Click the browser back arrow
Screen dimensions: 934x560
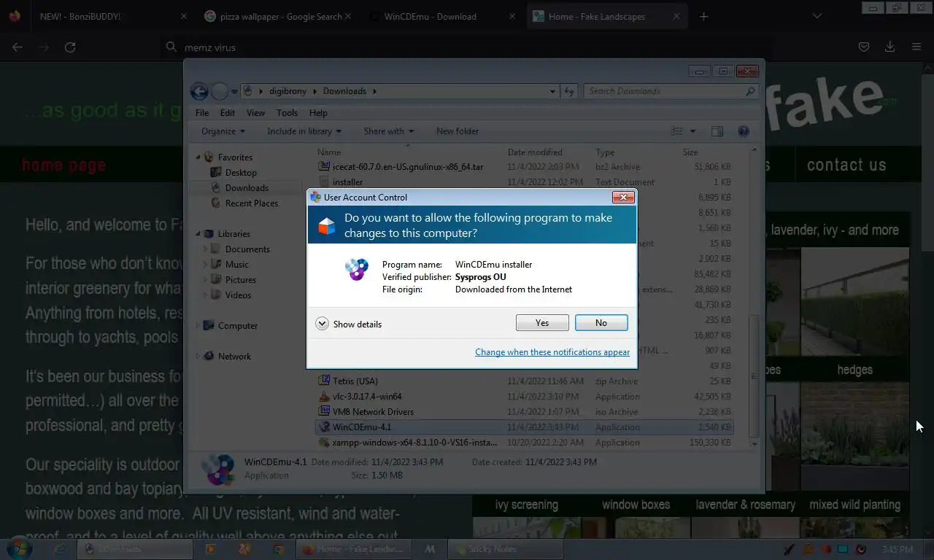tap(18, 47)
